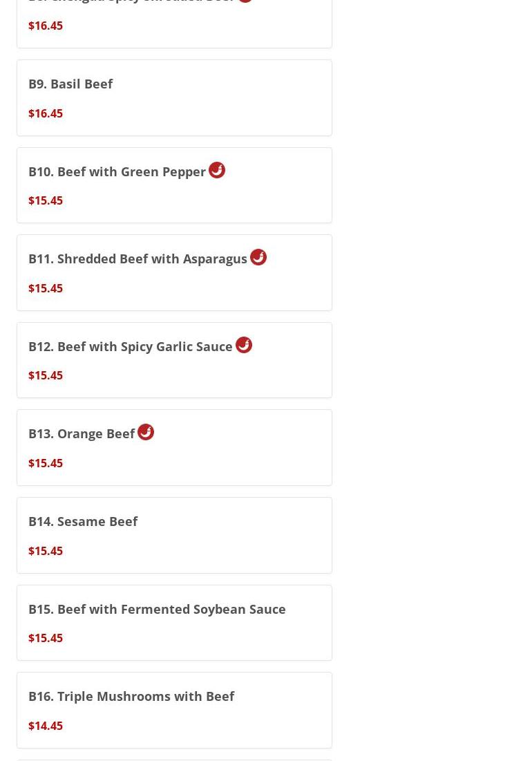Choose B15. Beef with Fermented Soybean Sauce
The width and height of the screenshot is (532, 761).
157,609
